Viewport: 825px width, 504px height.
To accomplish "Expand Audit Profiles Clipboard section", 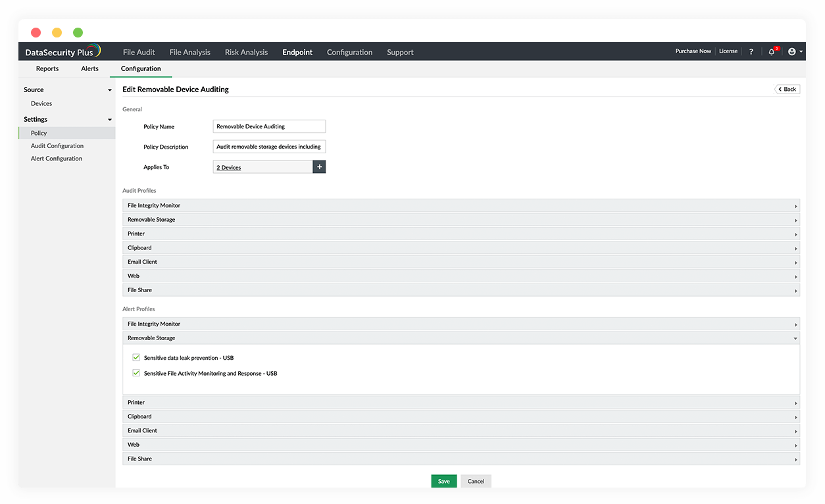I will pyautogui.click(x=461, y=248).
